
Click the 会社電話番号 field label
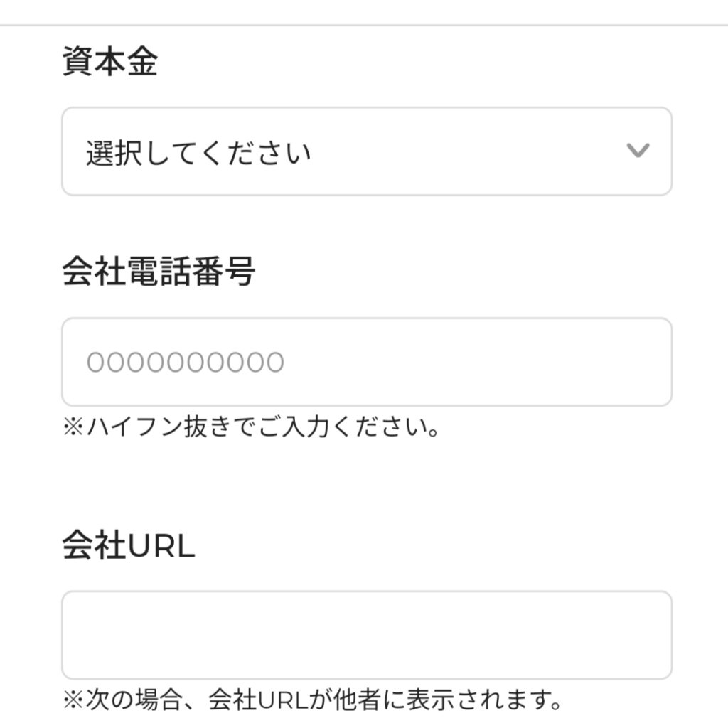tap(159, 272)
